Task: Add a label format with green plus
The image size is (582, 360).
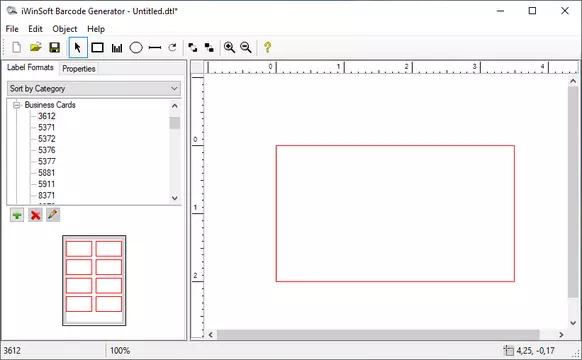Action: (x=17, y=215)
